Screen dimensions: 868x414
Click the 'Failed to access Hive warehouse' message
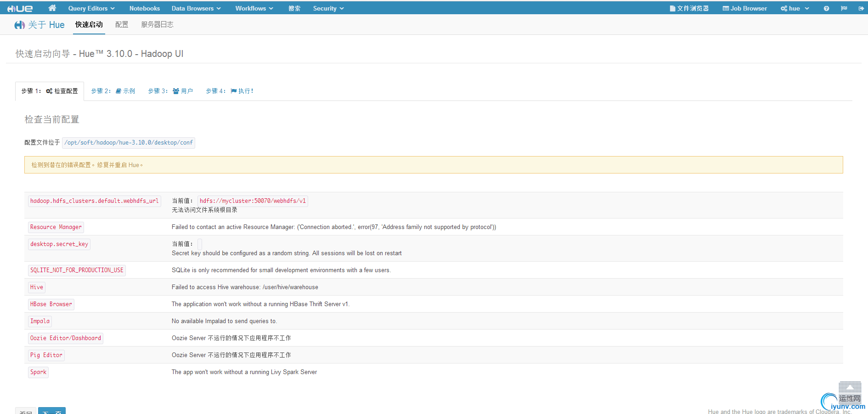[x=245, y=287]
